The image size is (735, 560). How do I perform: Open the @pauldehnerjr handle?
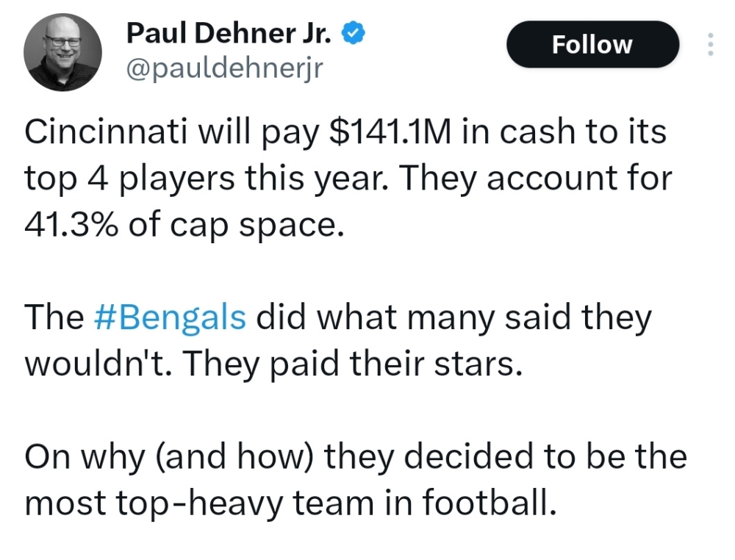(224, 69)
